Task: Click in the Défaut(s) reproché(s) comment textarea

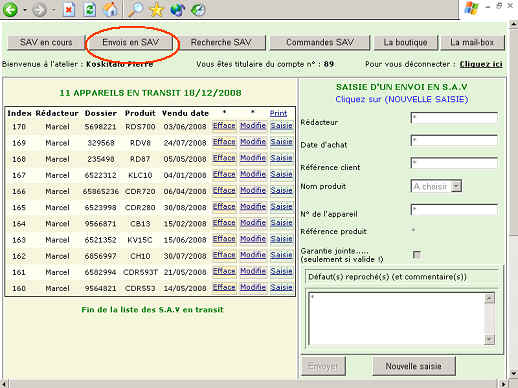Action: coord(397,319)
